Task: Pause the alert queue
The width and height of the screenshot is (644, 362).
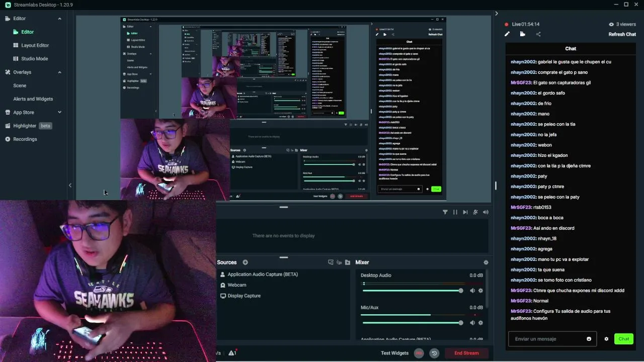Action: click(455, 212)
